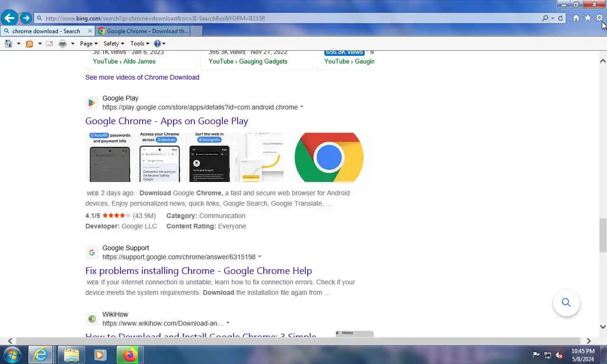607x364 pixels.
Task: Open a new blank tab
Action: 196,31
